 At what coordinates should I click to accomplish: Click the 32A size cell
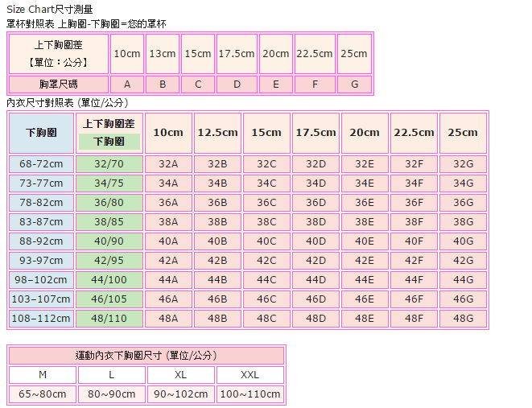(x=168, y=163)
